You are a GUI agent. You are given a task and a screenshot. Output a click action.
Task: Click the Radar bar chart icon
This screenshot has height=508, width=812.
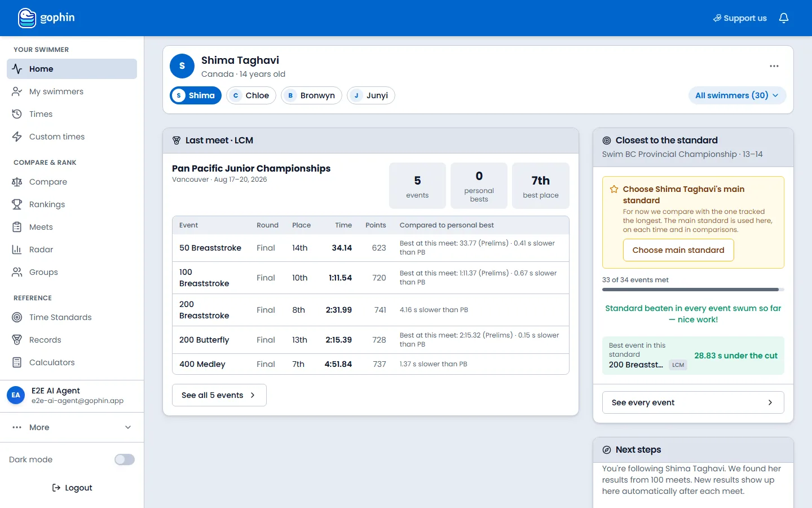[x=17, y=249]
